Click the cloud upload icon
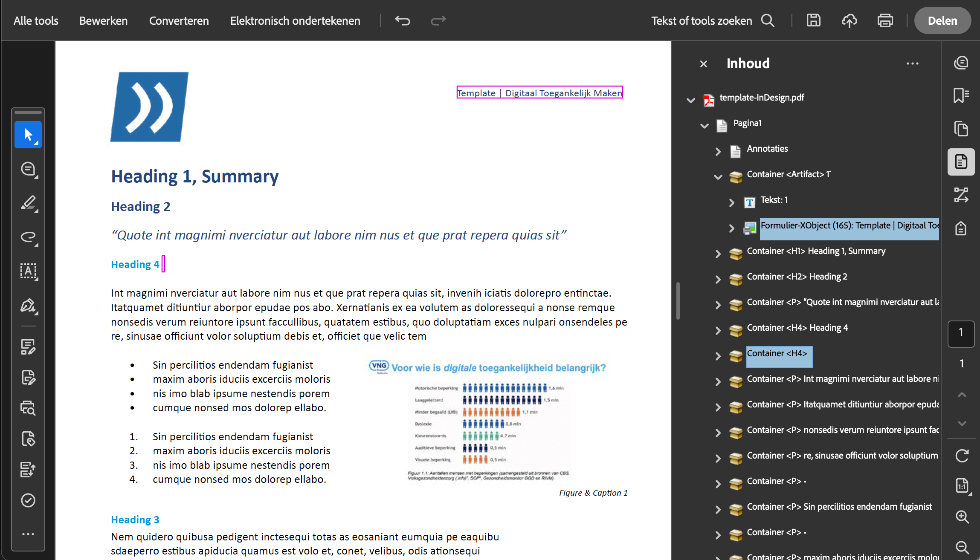The height and width of the screenshot is (560, 980). 849,20
